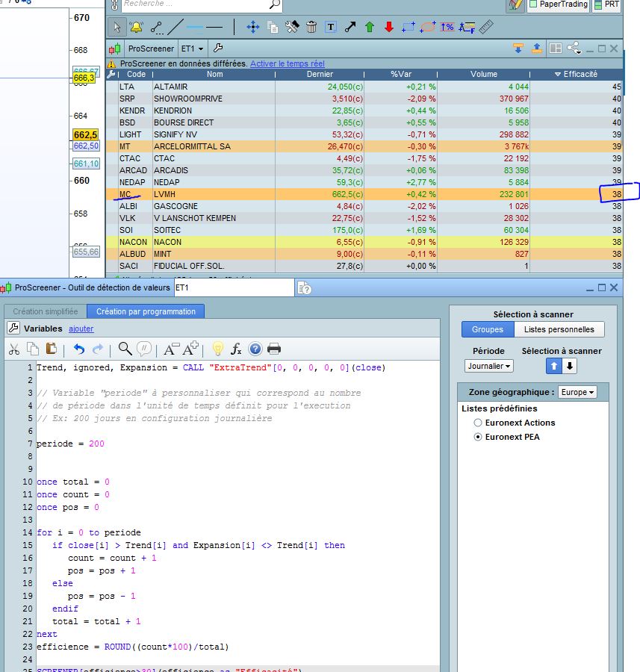This screenshot has width=640, height=672.
Task: Select the SHOWROOMPRIVE row
Action: 364,99
